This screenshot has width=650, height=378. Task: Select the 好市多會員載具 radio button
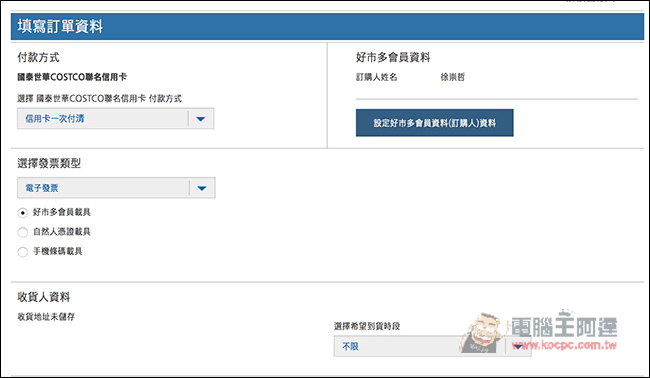pyautogui.click(x=23, y=213)
